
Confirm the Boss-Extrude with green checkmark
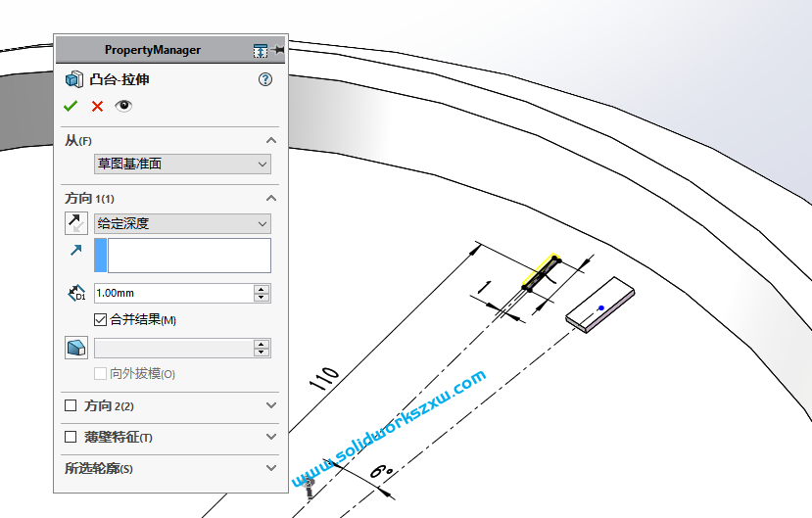pyautogui.click(x=71, y=106)
